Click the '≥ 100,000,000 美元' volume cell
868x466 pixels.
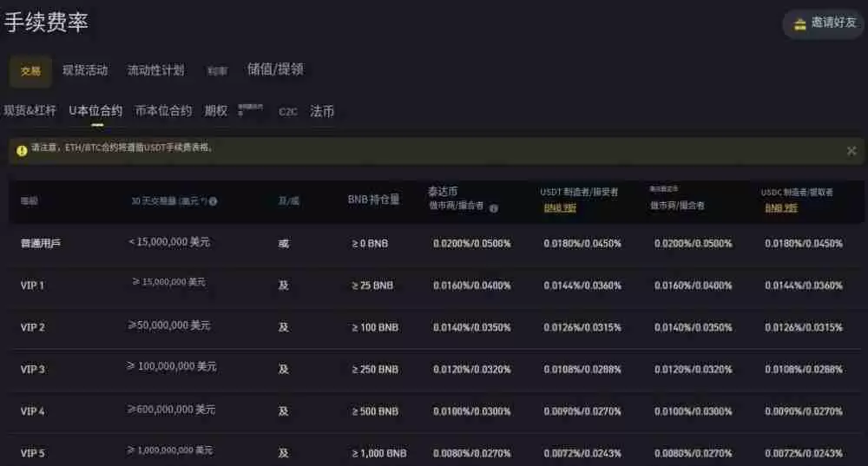click(x=172, y=366)
